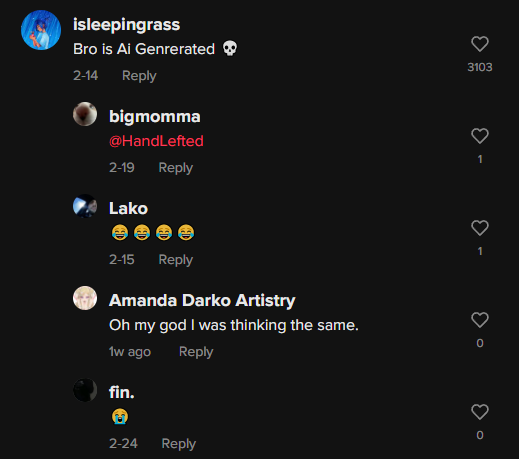This screenshot has height=459, width=519.
Task: Reply to isleepingrass's AI Generated comment
Action: [139, 76]
